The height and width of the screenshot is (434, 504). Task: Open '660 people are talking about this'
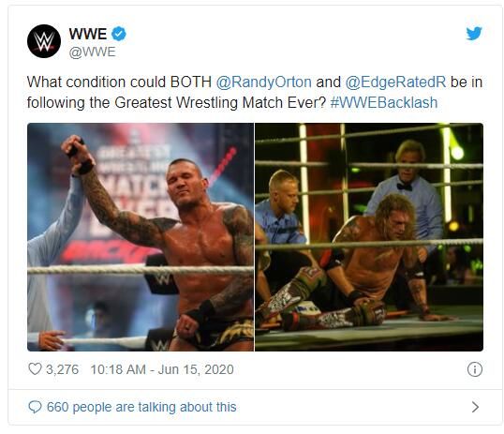(x=141, y=407)
